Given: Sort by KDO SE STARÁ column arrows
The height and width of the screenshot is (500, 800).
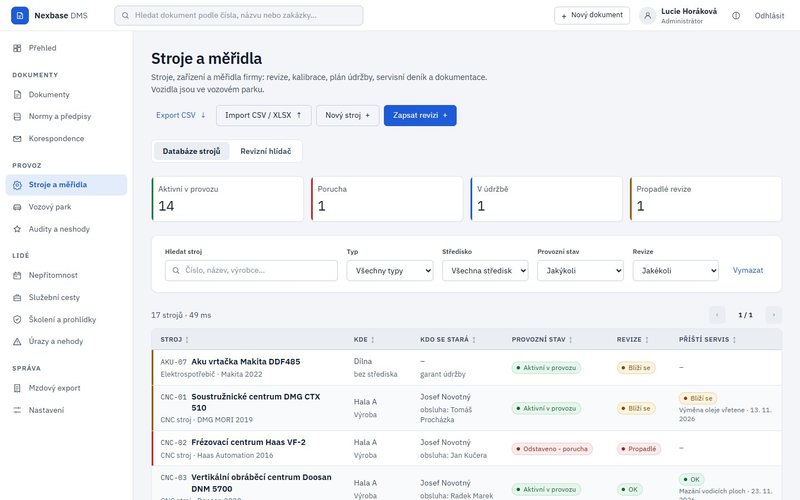Looking at the screenshot, I should coord(473,340).
